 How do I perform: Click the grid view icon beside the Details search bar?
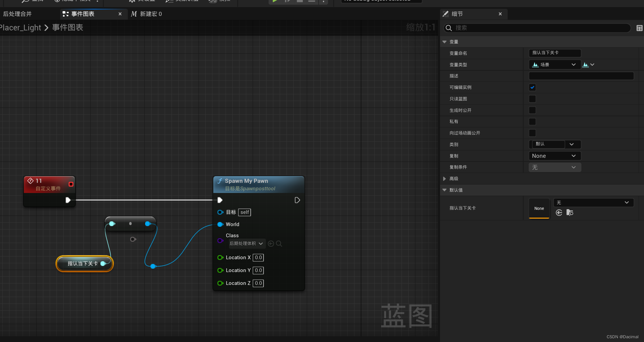click(x=640, y=28)
